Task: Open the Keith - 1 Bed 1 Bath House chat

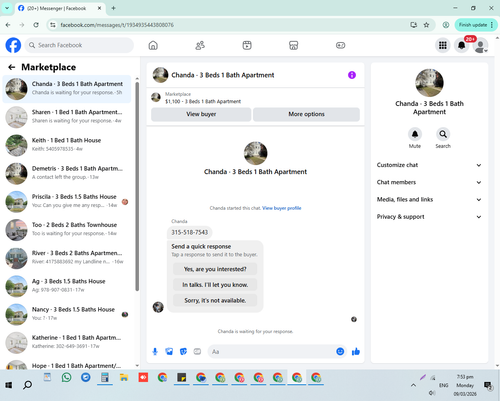Action: click(x=67, y=145)
